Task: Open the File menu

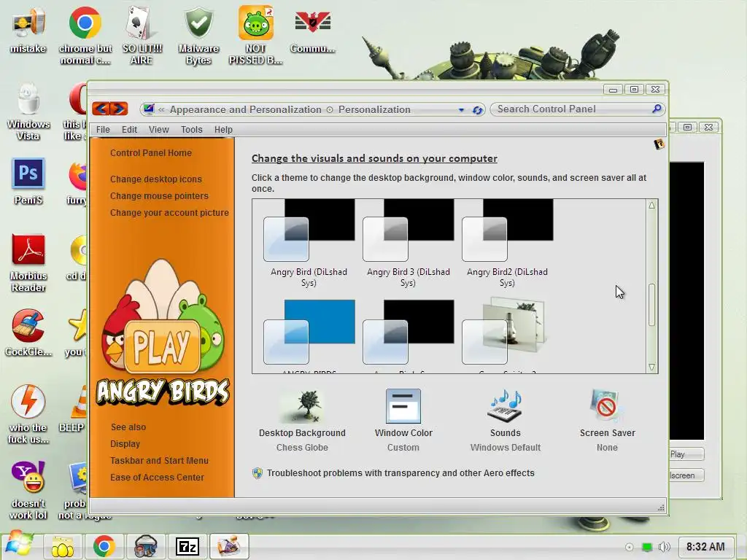Action: (x=103, y=130)
